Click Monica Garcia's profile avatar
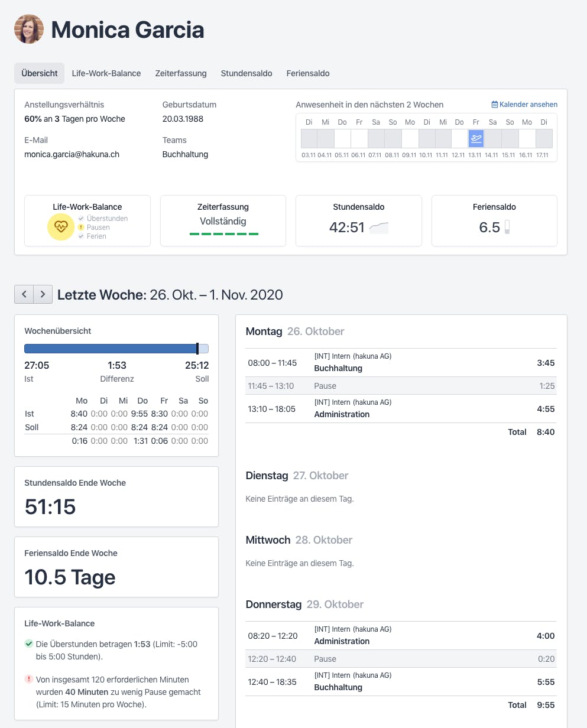Viewport: 587px width, 728px height. coord(29,29)
